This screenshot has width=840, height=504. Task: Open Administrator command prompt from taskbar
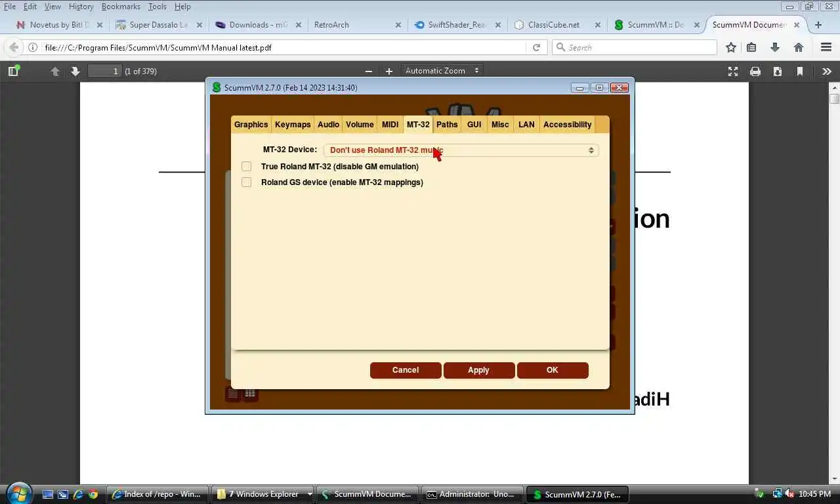pos(472,494)
